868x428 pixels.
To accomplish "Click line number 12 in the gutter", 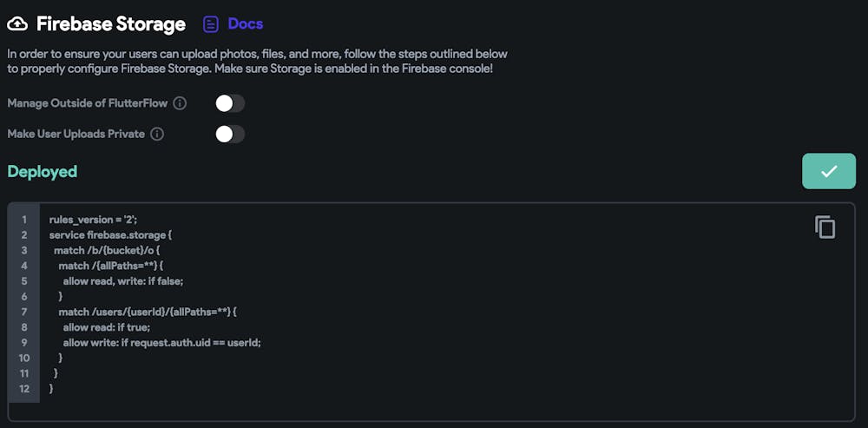I will 24,388.
